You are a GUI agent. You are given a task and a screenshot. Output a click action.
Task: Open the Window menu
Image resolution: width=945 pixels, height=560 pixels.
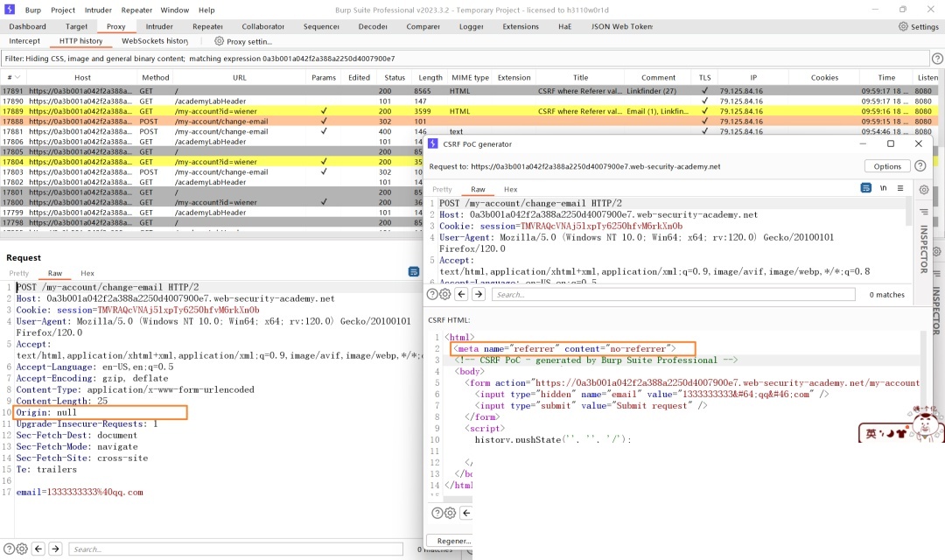coord(175,10)
